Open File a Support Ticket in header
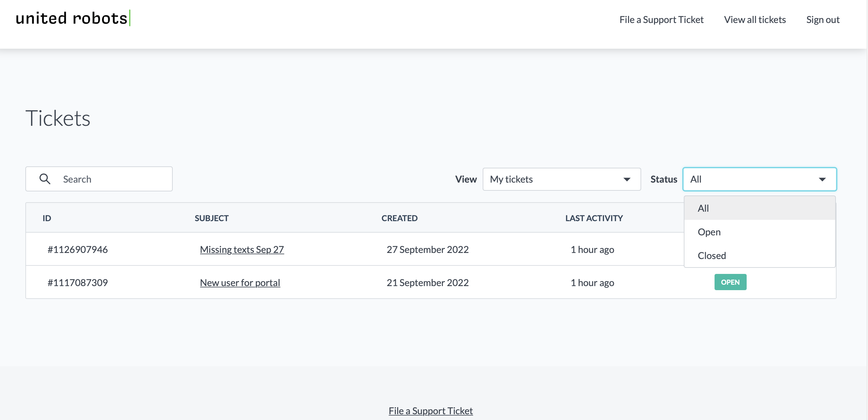Viewport: 868px width, 420px height. (x=661, y=20)
